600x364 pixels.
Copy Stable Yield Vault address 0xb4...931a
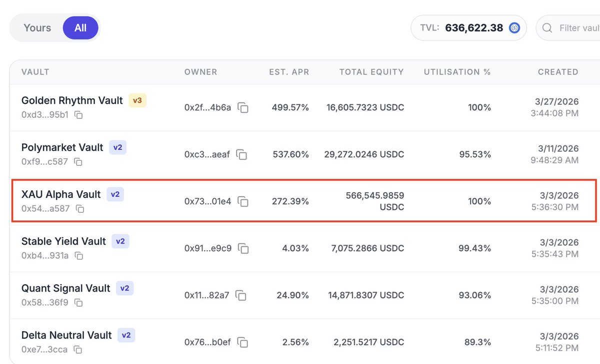click(78, 256)
